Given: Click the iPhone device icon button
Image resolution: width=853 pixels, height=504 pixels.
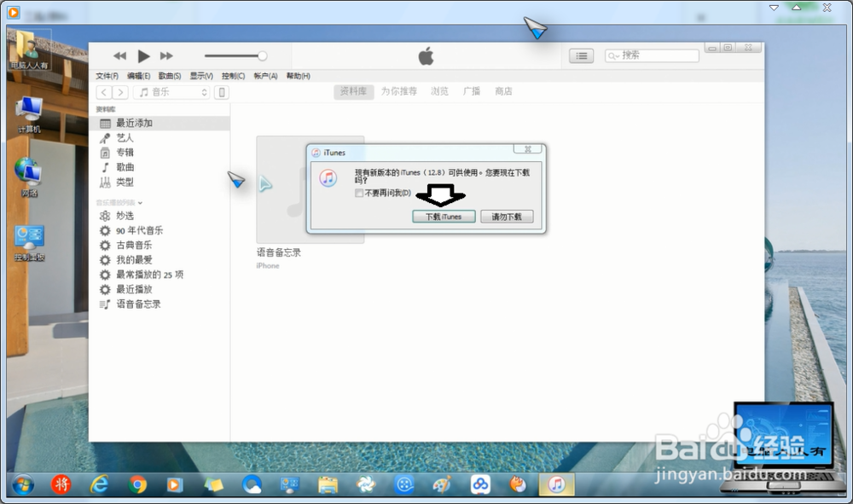Looking at the screenshot, I should coord(222,92).
